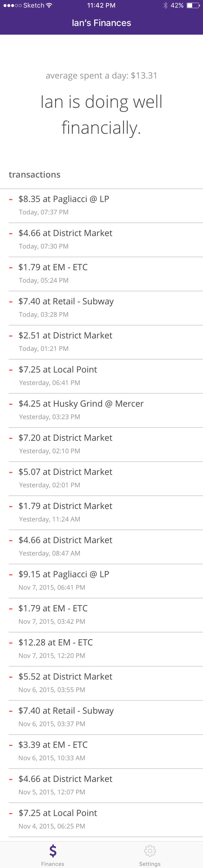Tap the red minus beside $12.28 transaction
Screen dimensions: 203x868
[x=11, y=643]
